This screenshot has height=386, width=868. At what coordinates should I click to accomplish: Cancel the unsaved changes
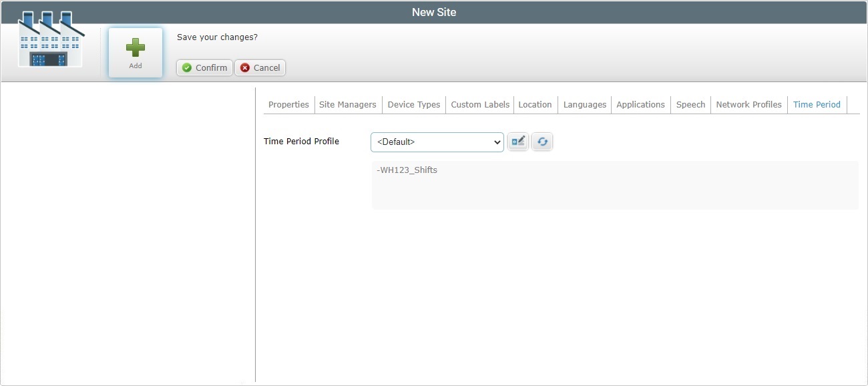coord(260,67)
